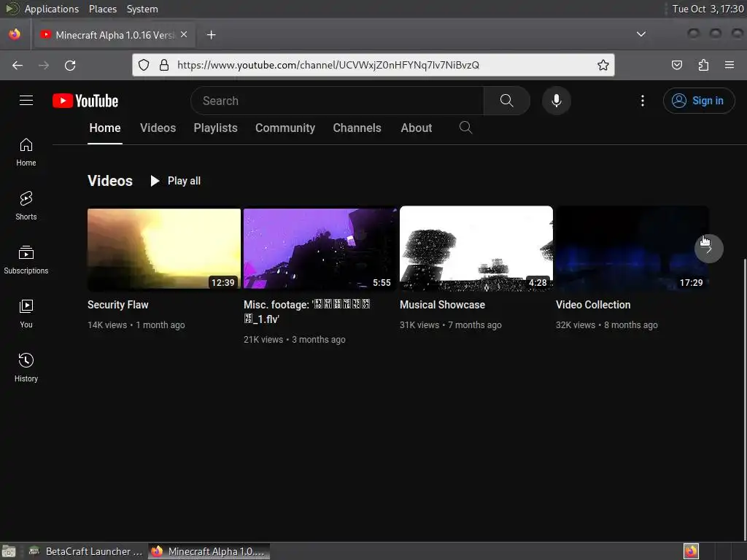Click the Misc. footage title link

[307, 312]
